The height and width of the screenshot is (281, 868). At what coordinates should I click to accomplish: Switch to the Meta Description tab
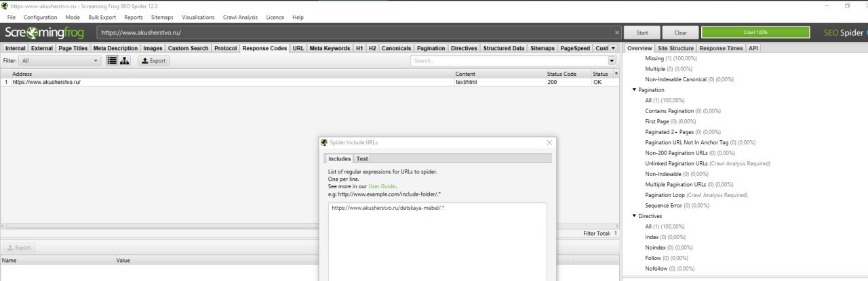[x=115, y=48]
